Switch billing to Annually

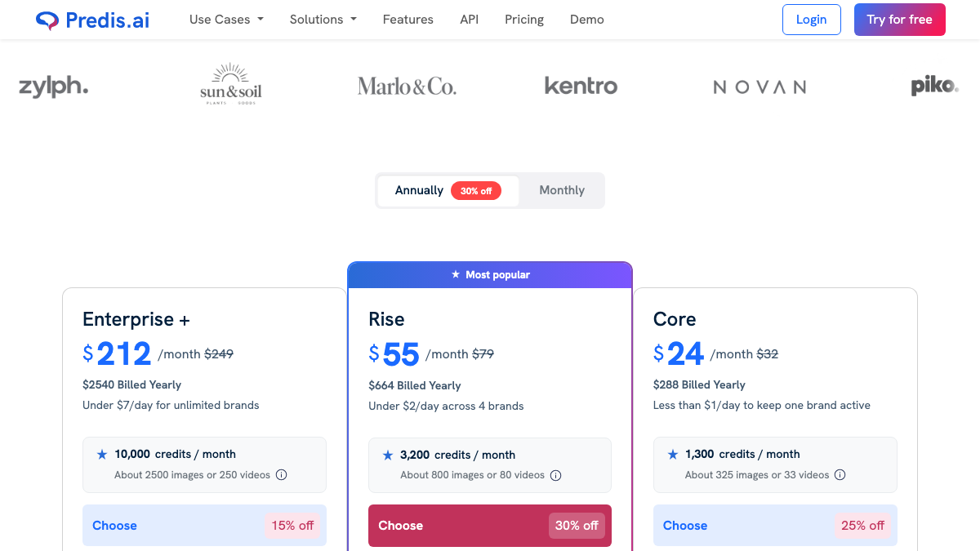[x=448, y=190]
